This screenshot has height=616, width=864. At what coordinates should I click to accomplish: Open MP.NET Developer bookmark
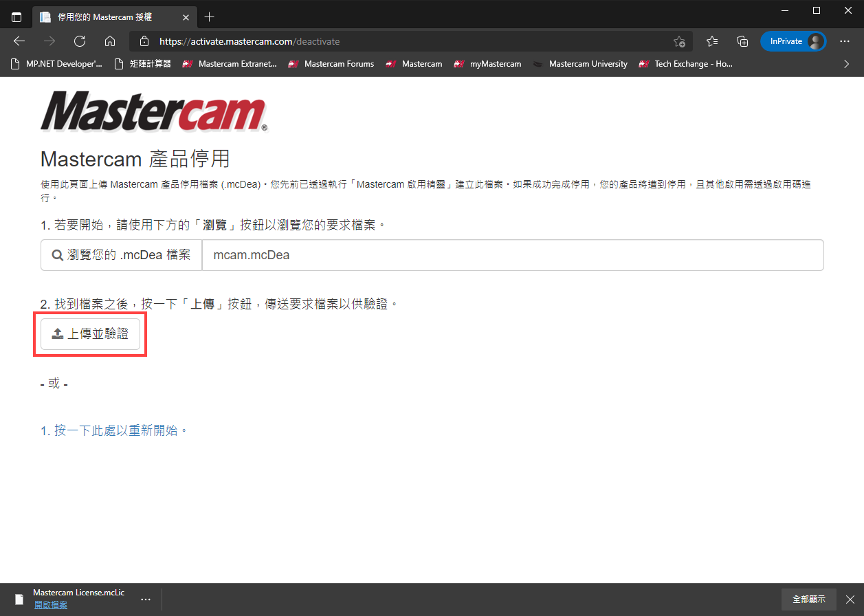57,64
